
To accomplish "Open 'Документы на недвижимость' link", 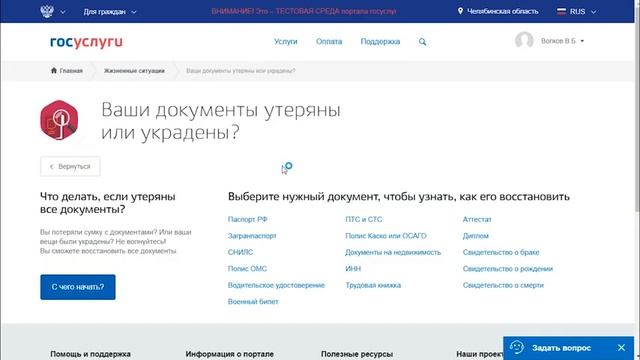I will pyautogui.click(x=393, y=252).
